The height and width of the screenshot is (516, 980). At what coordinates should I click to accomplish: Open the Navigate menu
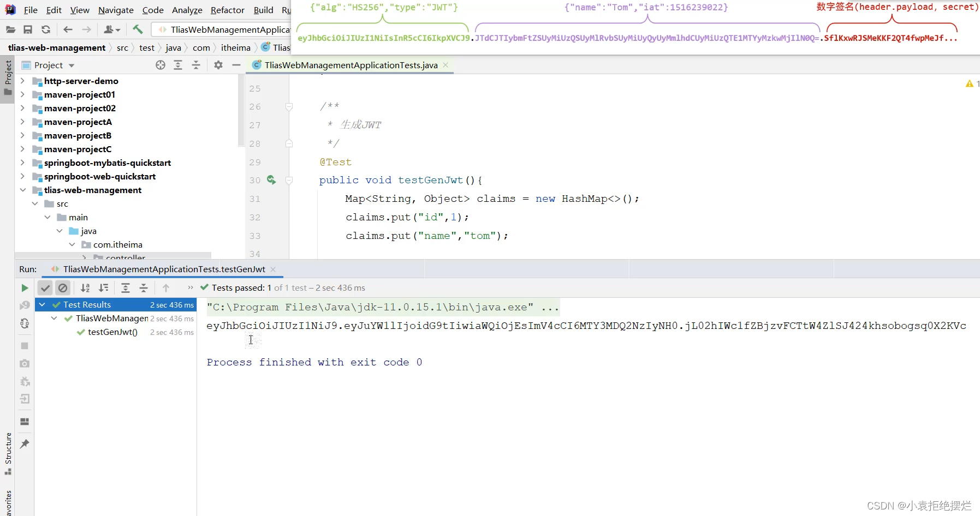coord(116,10)
